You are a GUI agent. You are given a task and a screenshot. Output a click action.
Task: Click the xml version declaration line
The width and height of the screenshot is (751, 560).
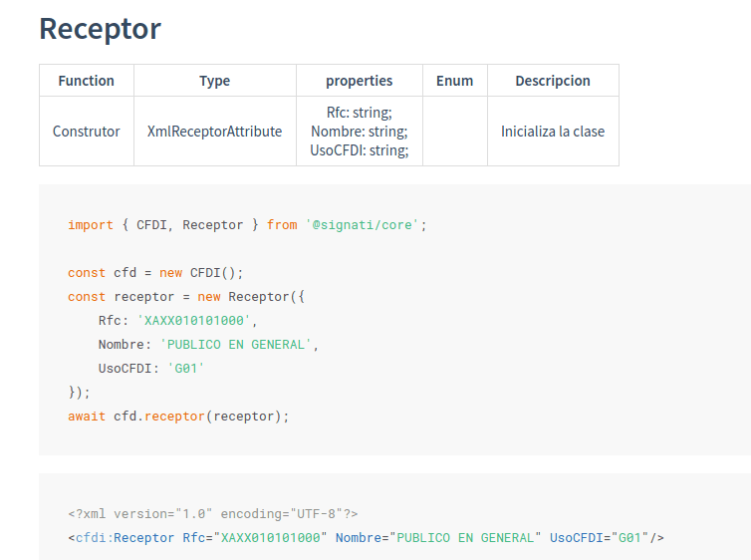point(213,514)
